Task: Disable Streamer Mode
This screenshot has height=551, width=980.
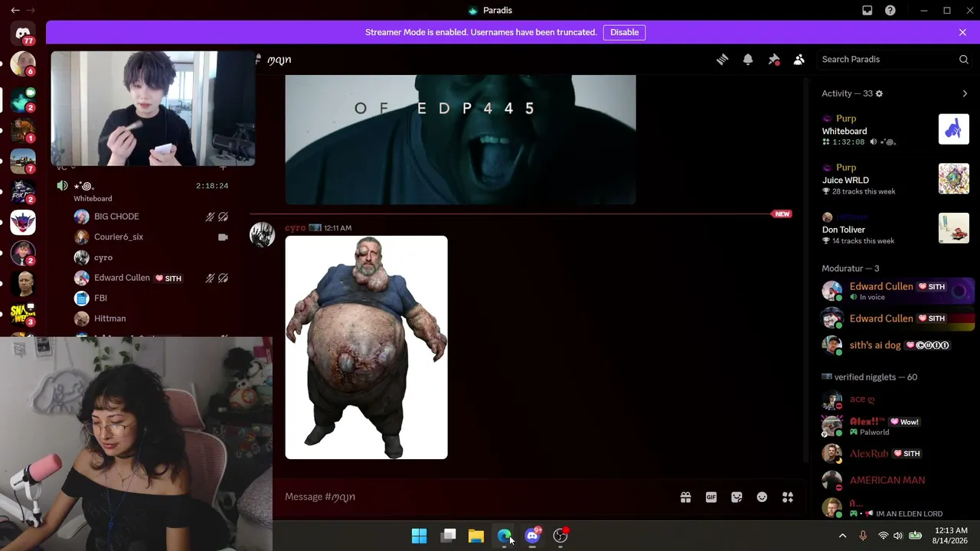Action: [625, 32]
